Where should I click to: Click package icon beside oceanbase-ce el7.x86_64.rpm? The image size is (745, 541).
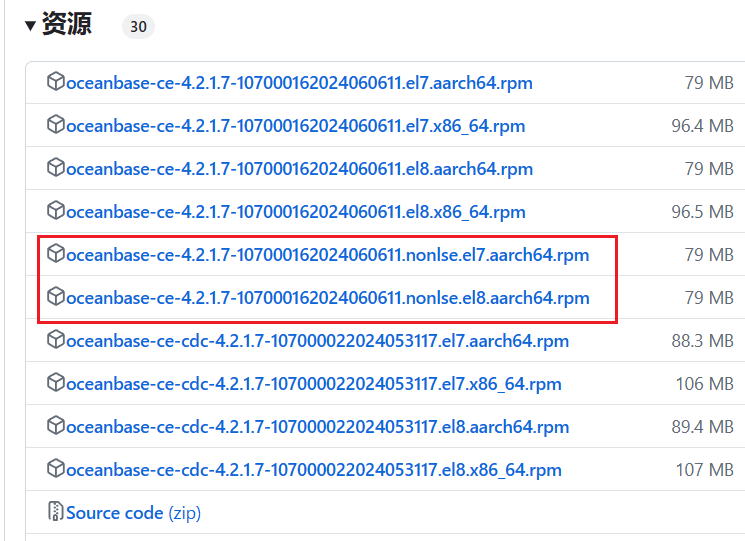coord(56,124)
